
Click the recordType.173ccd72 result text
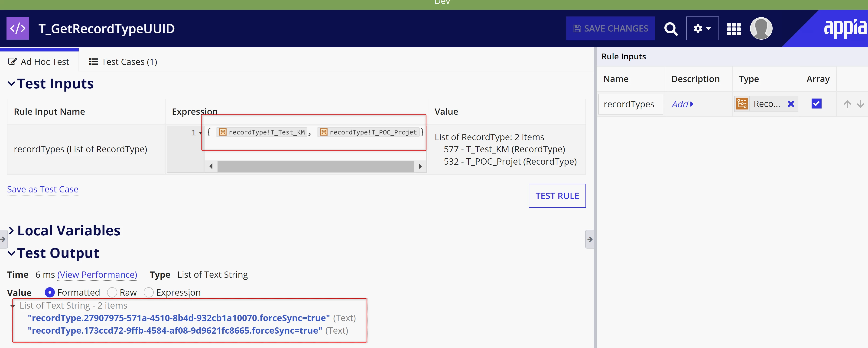175,331
